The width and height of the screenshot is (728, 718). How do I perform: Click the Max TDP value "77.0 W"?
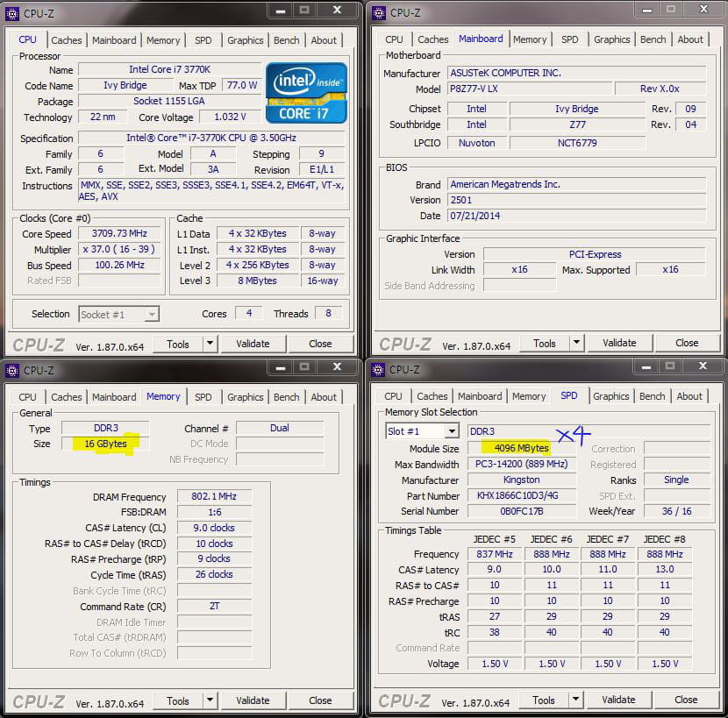pos(242,85)
